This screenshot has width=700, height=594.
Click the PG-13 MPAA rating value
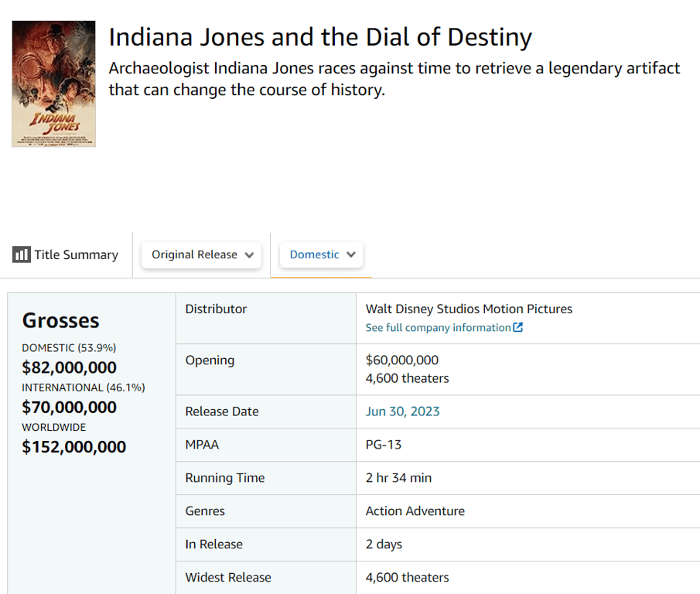tap(384, 445)
